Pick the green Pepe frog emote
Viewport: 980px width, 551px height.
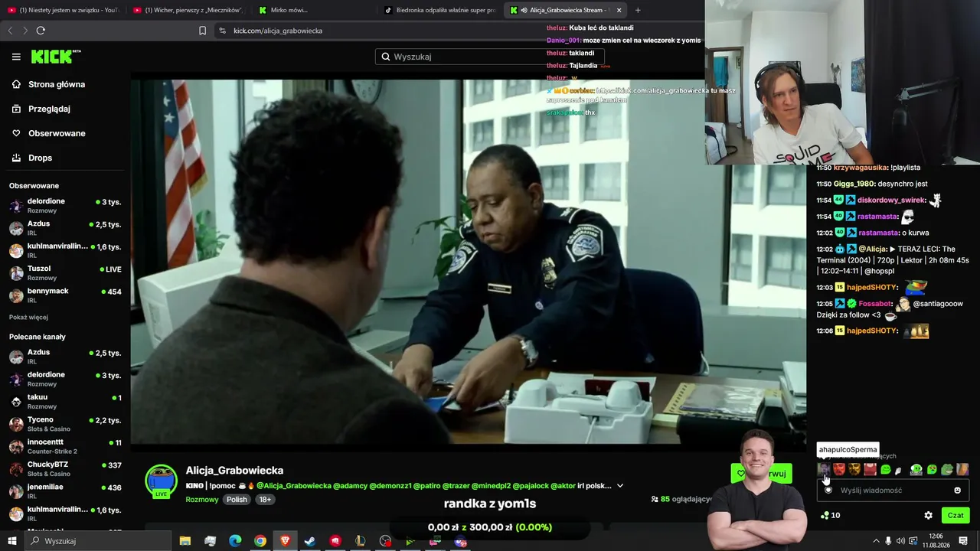(x=947, y=469)
